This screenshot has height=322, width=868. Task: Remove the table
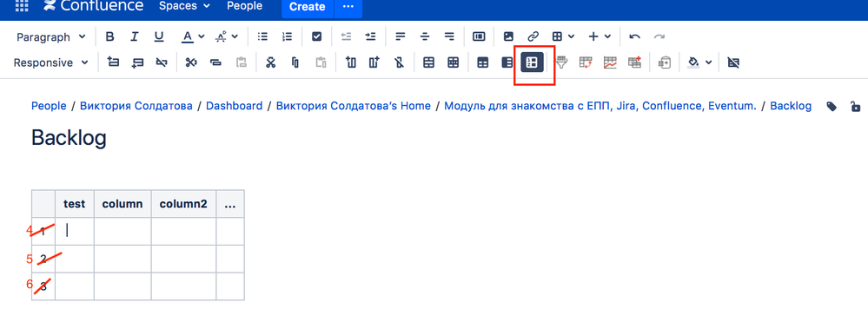[x=733, y=62]
